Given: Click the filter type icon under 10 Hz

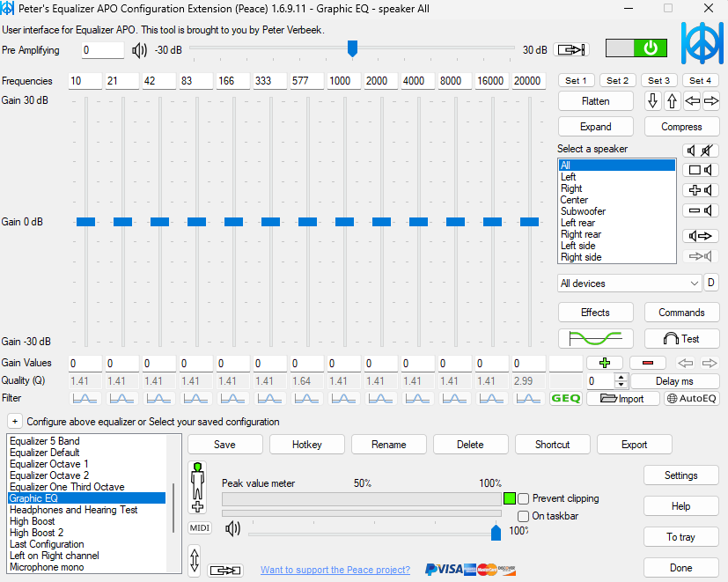Looking at the screenshot, I should click(85, 399).
